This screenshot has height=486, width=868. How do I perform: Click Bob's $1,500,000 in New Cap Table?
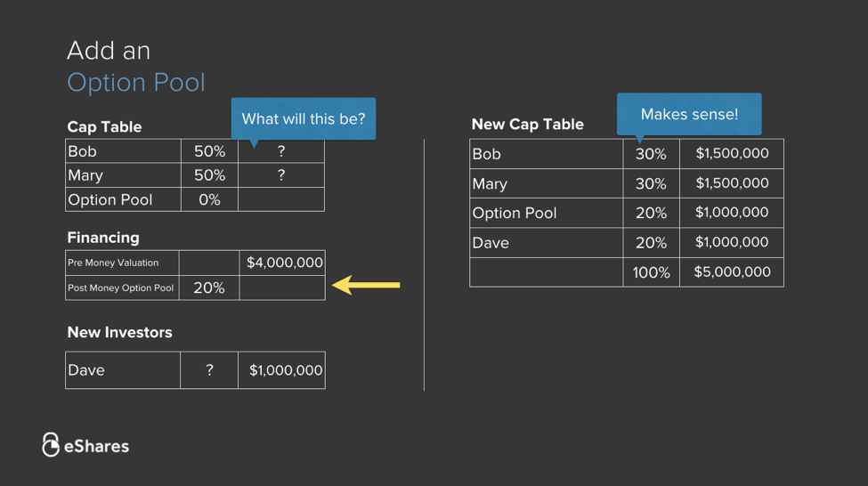pyautogui.click(x=732, y=153)
